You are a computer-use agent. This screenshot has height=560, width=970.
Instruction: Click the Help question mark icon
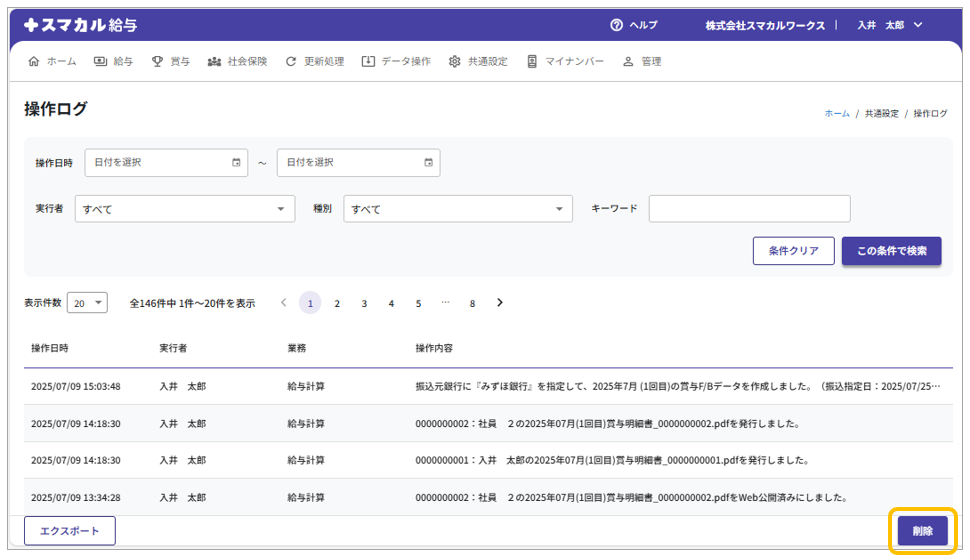[x=616, y=25]
